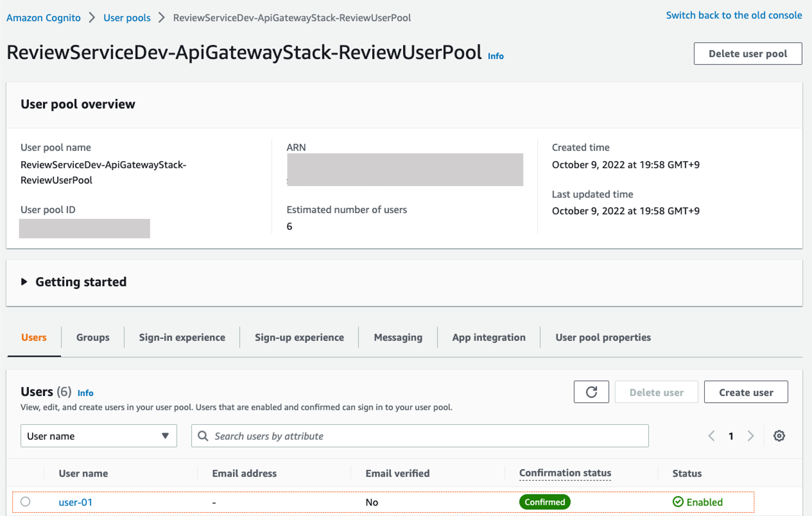Viewport: 812px width, 516px height.
Task: Click the ReviewServiceDev-ApiGatewayStack-ReviewUserPool breadcrumb text
Action: [x=292, y=18]
